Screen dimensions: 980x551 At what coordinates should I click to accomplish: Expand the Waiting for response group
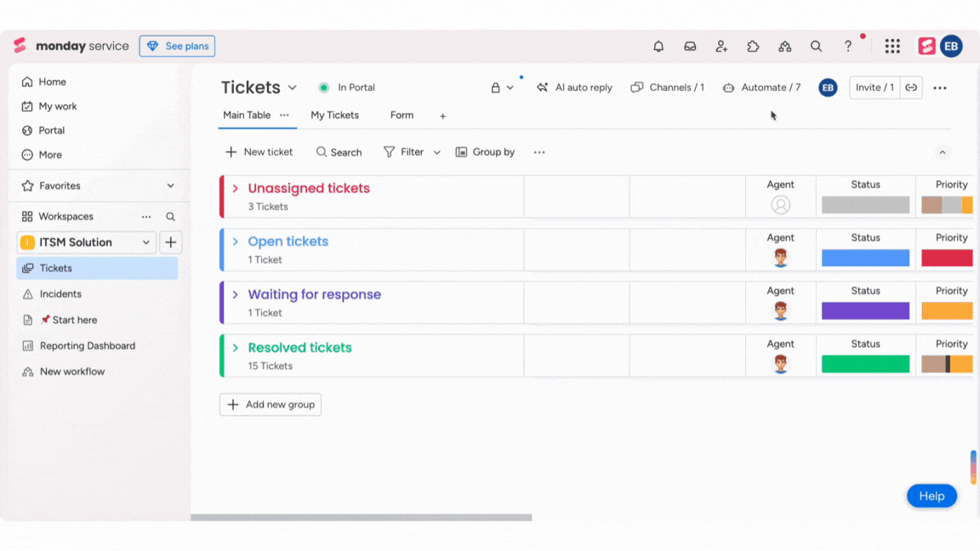click(x=236, y=294)
